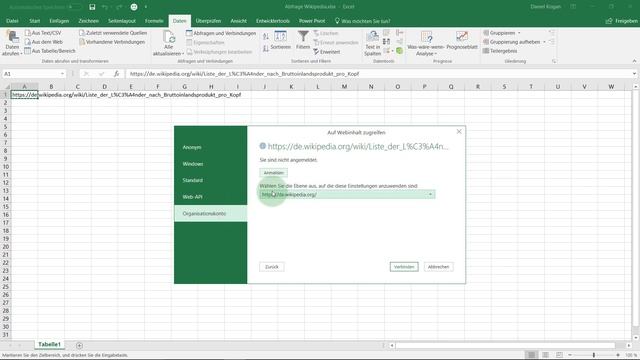Select Web-API in dialog sidebar

[x=211, y=197]
